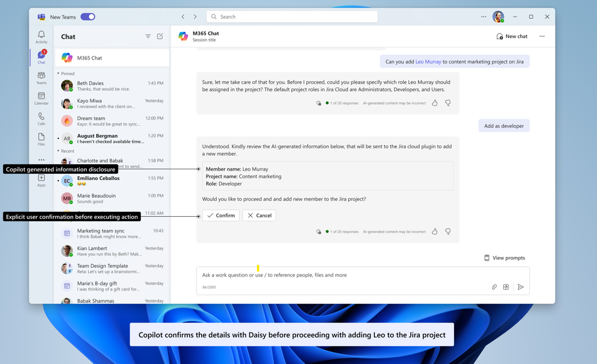
Task: Click the compose new chat icon
Action: [x=160, y=37]
